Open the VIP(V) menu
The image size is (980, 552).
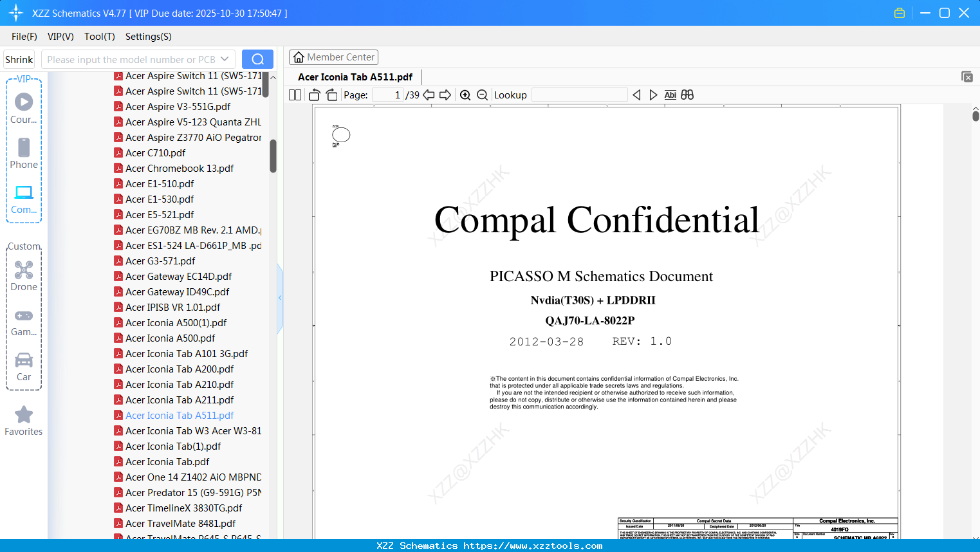(x=60, y=37)
